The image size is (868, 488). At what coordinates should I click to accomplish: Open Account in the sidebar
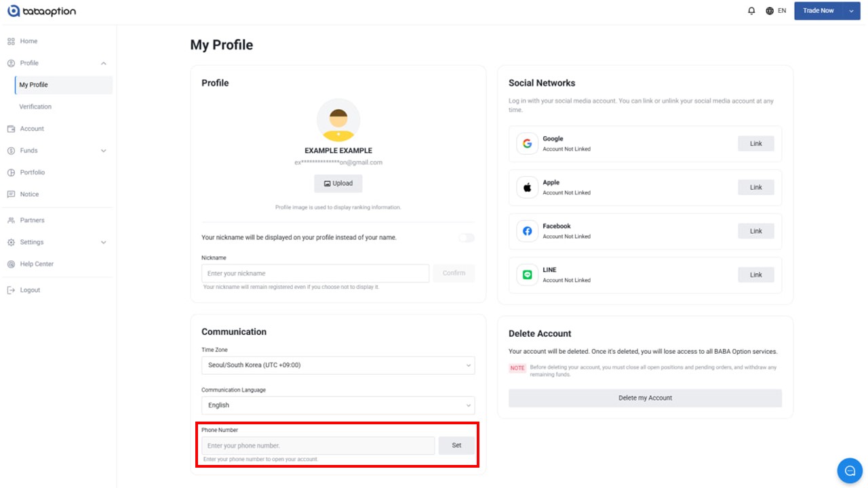32,129
